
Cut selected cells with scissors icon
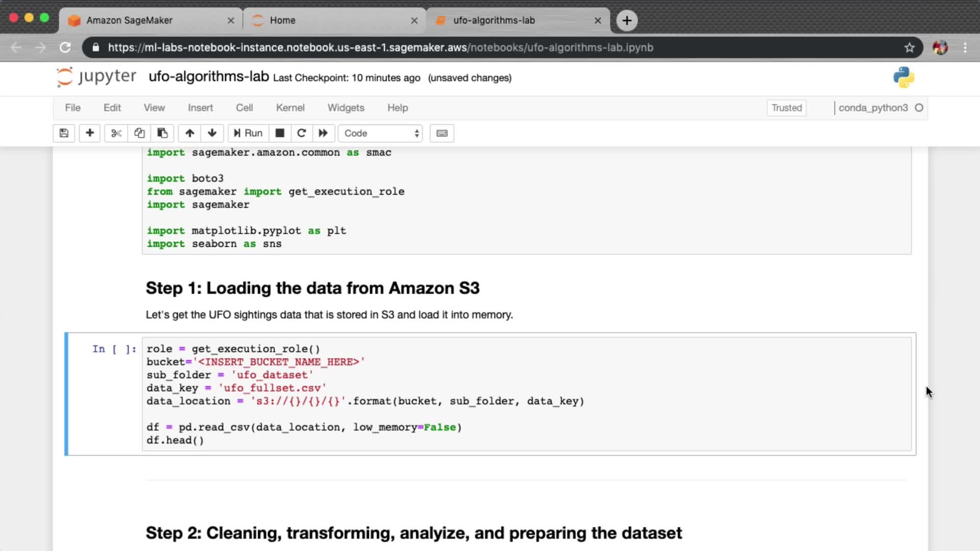pyautogui.click(x=116, y=133)
